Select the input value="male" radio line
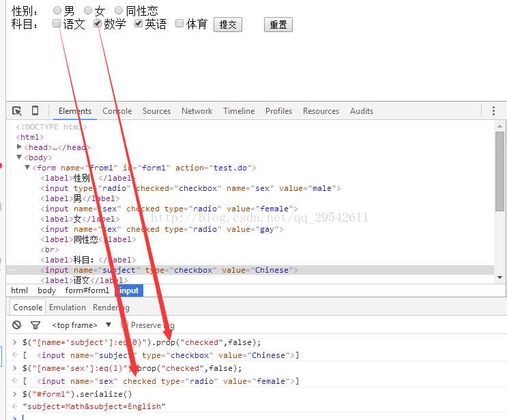This screenshot has width=507, height=420. coord(191,188)
